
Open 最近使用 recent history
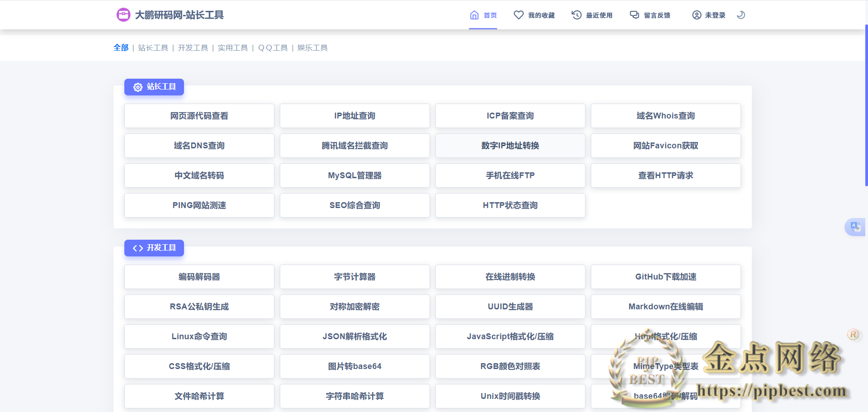[592, 15]
